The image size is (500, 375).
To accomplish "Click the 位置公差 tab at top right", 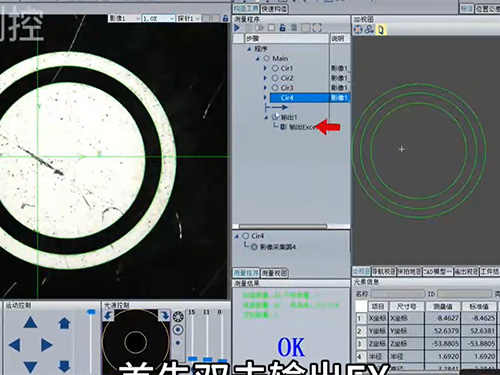I will click(487, 9).
